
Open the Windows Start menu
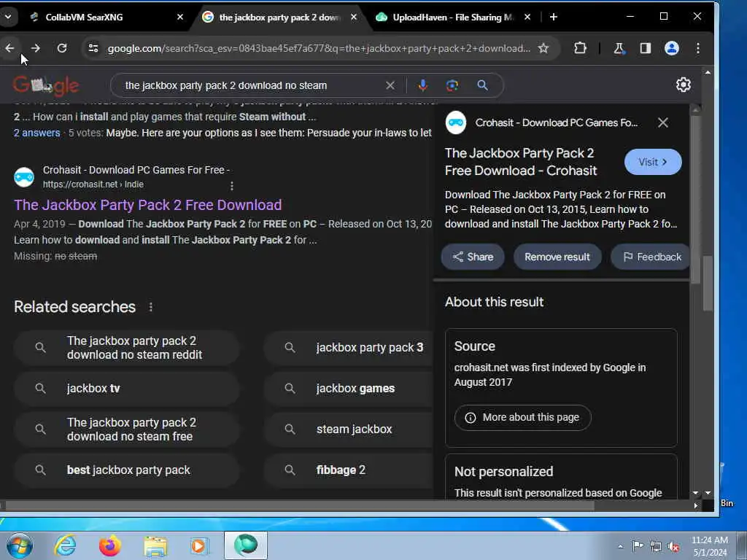(20, 545)
